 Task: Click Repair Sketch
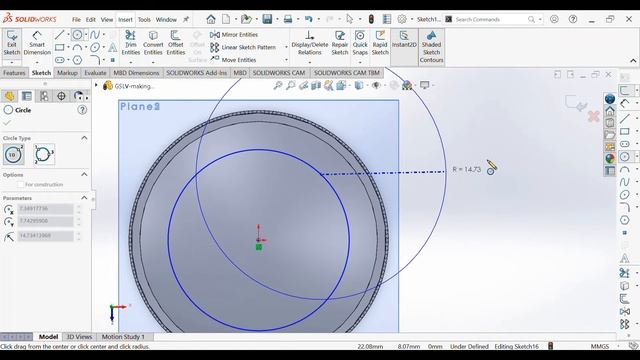(x=340, y=43)
